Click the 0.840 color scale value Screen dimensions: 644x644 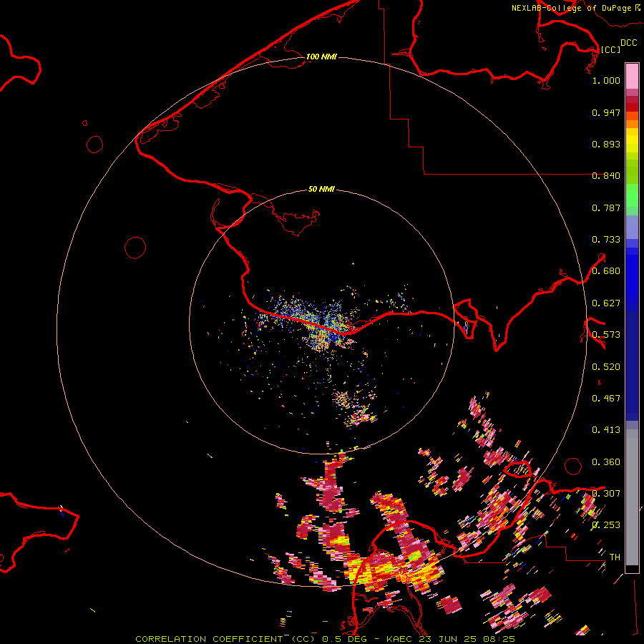pyautogui.click(x=606, y=176)
